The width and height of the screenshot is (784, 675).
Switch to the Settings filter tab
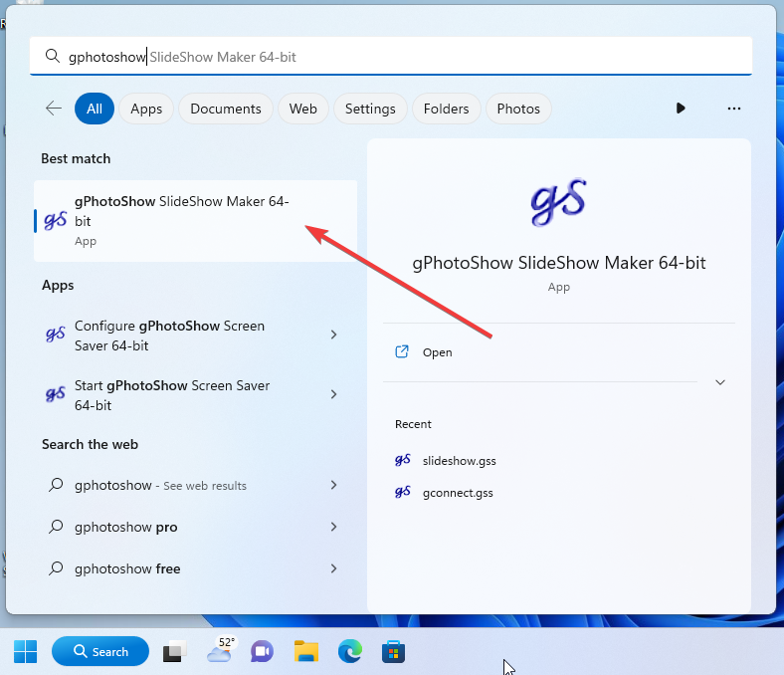click(370, 109)
